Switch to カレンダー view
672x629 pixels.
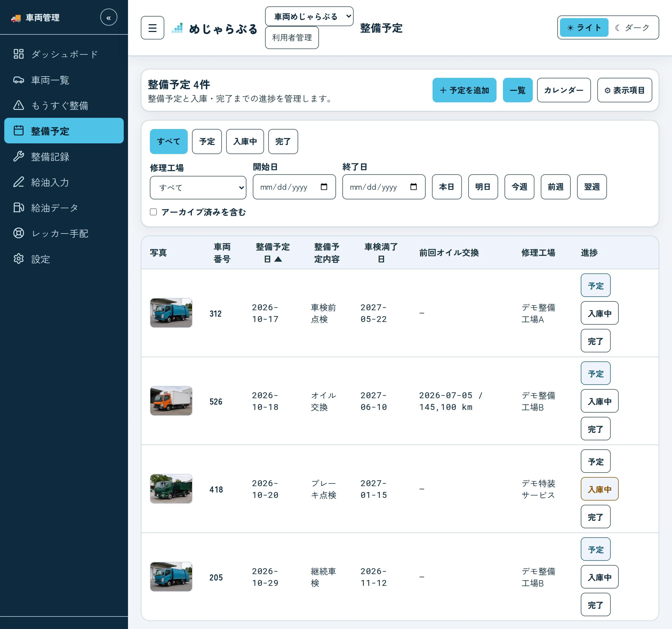563,90
